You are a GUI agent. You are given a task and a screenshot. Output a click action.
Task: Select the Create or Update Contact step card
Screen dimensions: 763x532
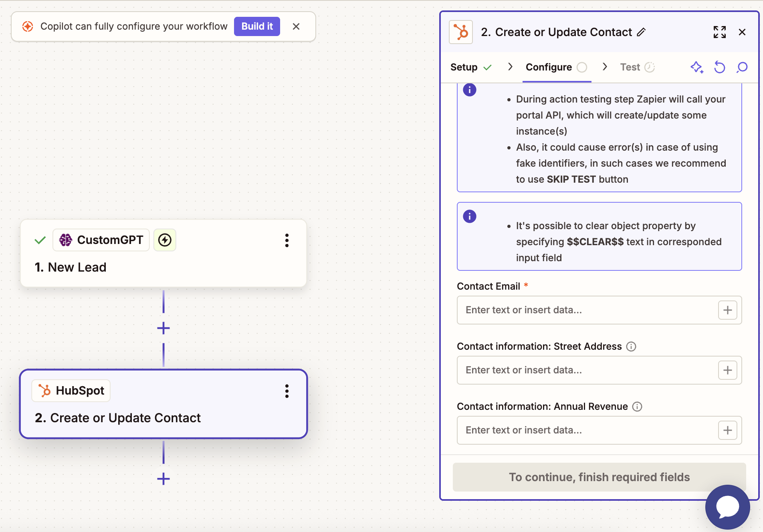point(163,404)
